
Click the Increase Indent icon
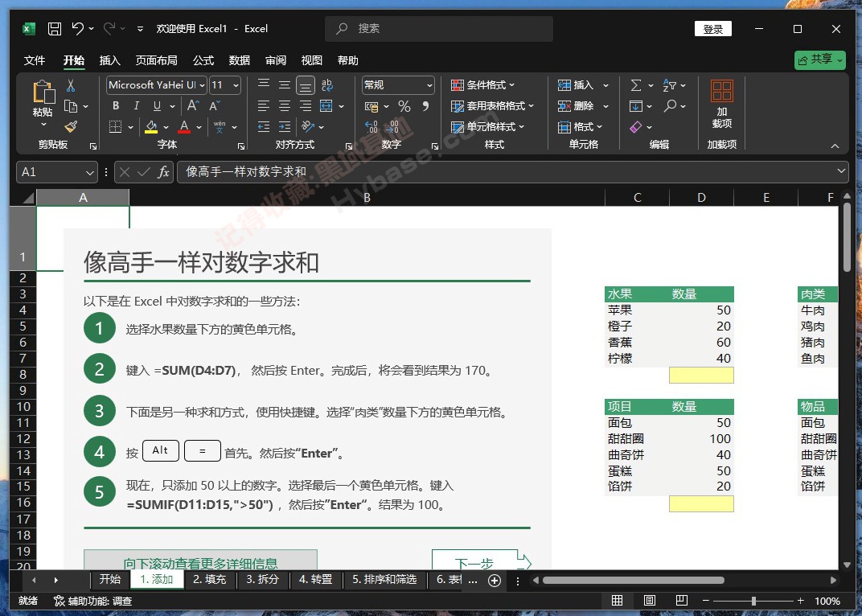coord(285,127)
